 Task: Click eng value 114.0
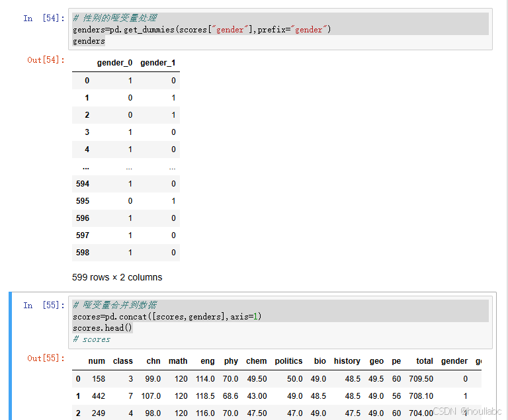(x=205, y=378)
